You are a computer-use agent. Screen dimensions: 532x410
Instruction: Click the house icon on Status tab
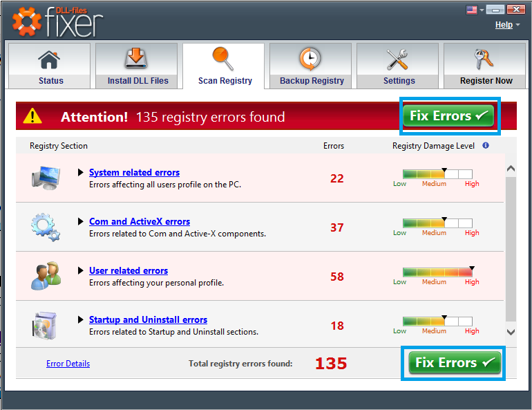point(49,59)
